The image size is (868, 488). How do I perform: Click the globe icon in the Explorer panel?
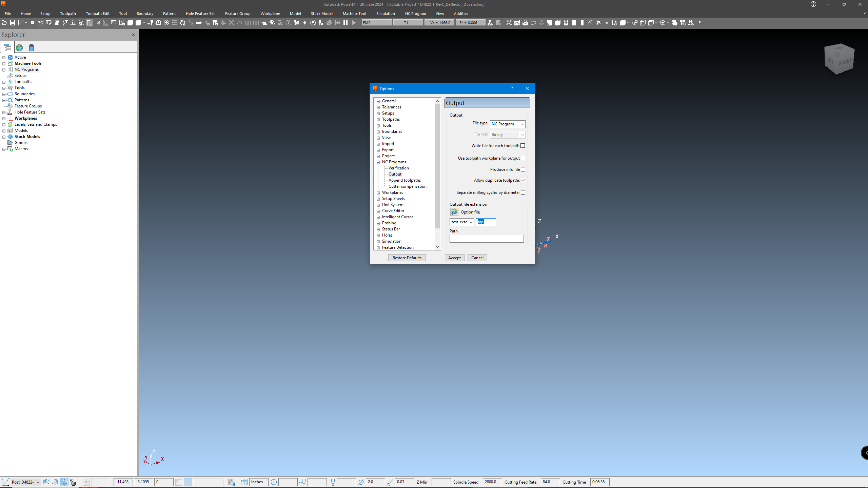[19, 48]
